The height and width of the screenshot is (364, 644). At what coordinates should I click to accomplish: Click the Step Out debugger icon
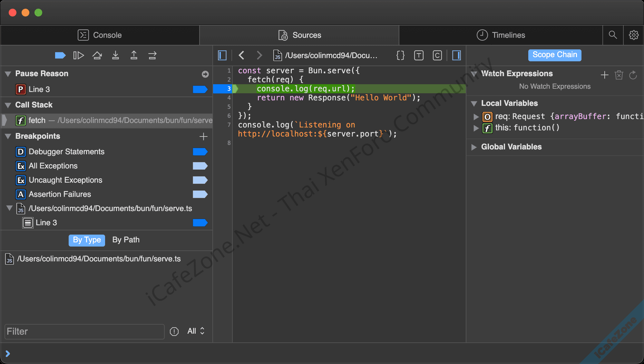134,56
